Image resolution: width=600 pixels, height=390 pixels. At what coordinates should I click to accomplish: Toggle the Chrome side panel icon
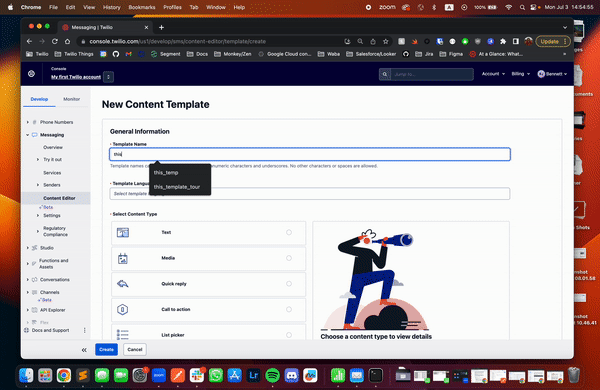tap(516, 41)
